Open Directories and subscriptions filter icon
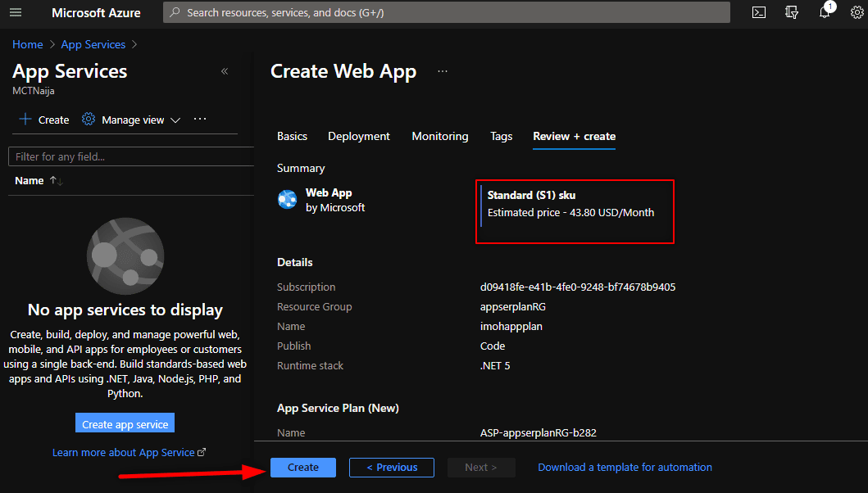This screenshot has width=868, height=493. click(x=792, y=12)
